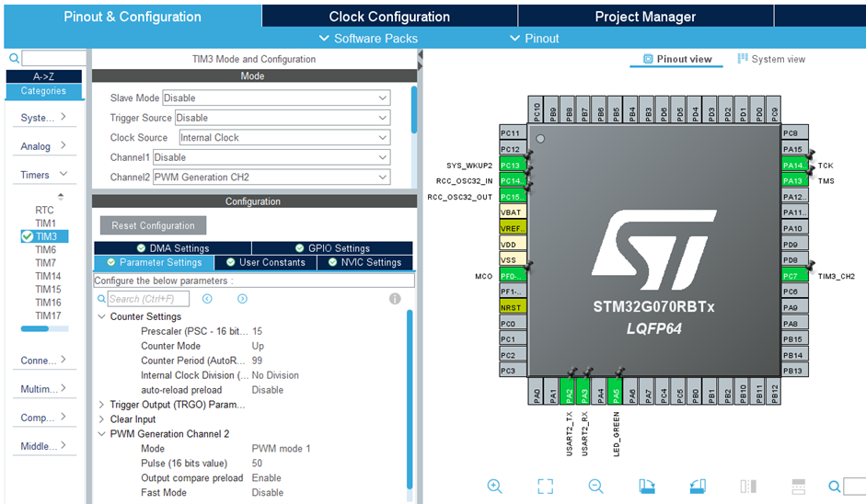
Task: Expand the Trigger Output (TRGO) parameters
Action: click(x=101, y=405)
